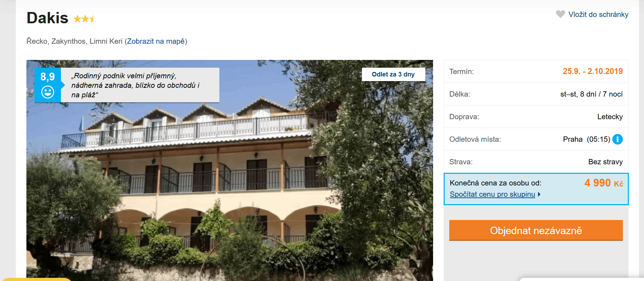Click the orange term date 25.9. - 2.10.2019
Viewport: 644px width, 281px height.
tap(593, 71)
